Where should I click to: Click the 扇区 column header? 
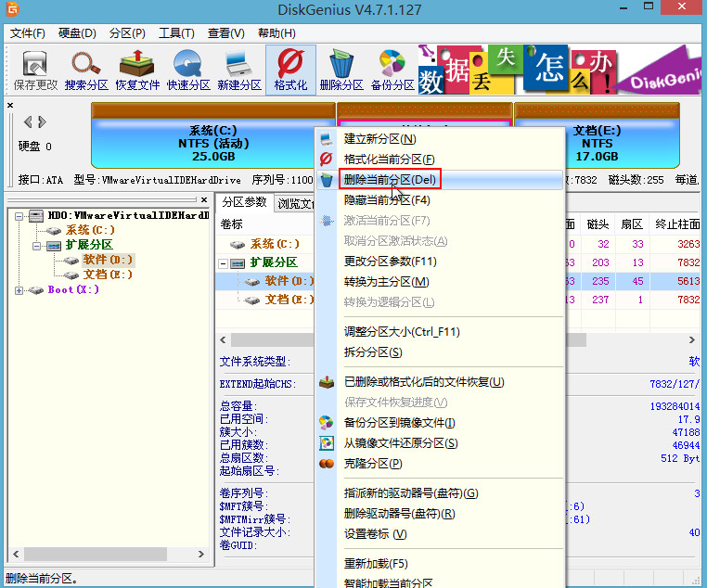click(x=632, y=224)
